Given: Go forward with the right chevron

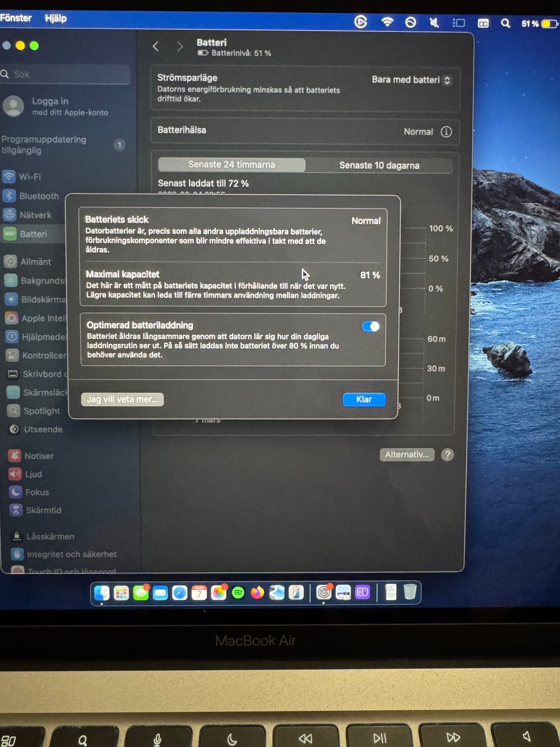Looking at the screenshot, I should 180,47.
